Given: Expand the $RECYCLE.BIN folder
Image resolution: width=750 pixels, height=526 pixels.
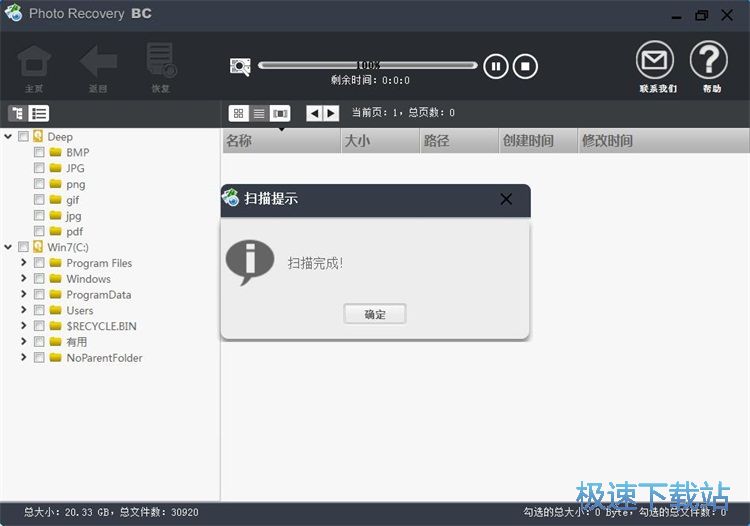Looking at the screenshot, I should coord(23,326).
